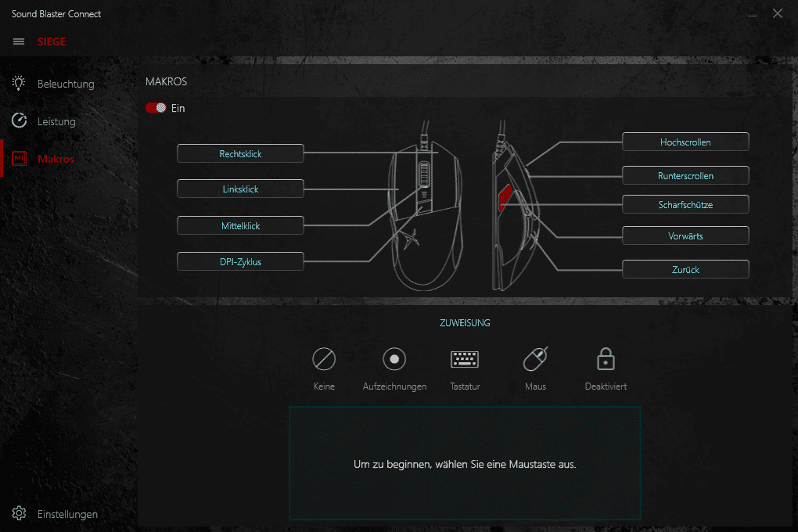This screenshot has width=798, height=532.
Task: Click the Beleuchtung lightbulb icon
Action: [20, 84]
